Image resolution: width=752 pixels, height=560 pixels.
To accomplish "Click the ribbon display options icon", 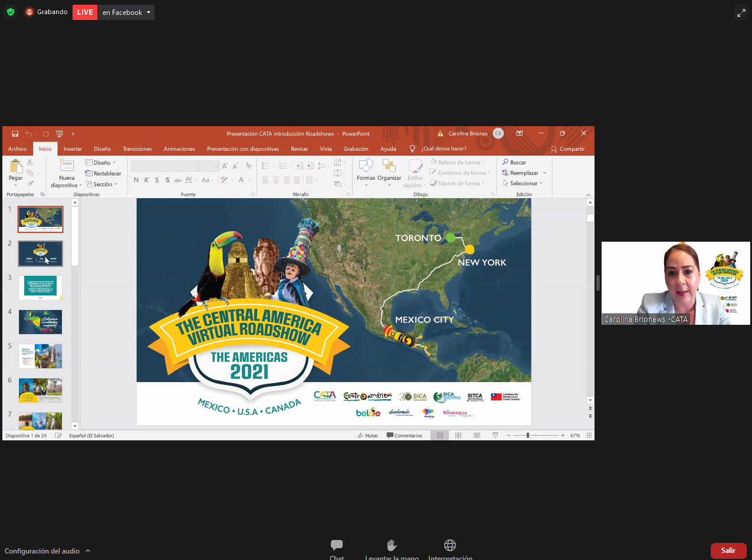I will coord(520,134).
